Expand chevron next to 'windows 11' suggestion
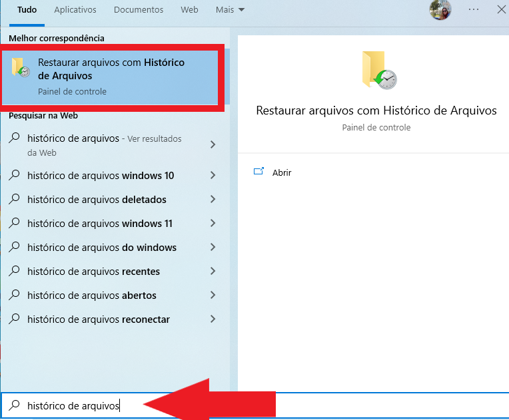This screenshot has height=420, width=509. (x=213, y=224)
